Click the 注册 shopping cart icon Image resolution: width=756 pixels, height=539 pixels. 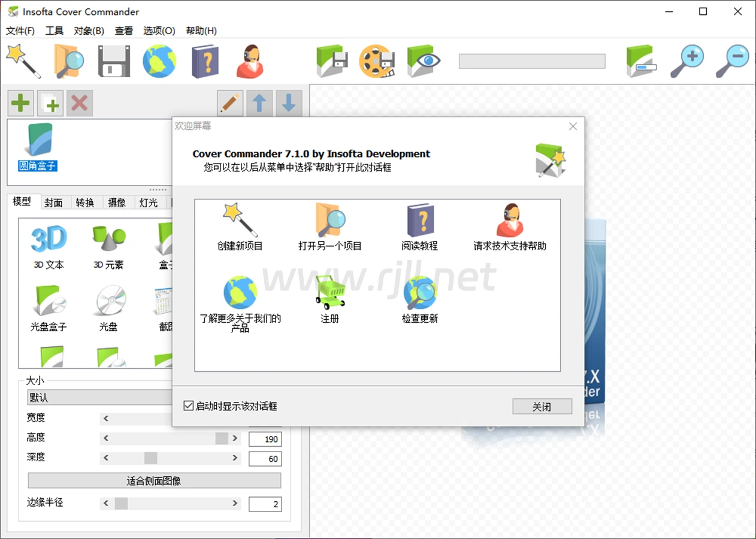tap(330, 292)
